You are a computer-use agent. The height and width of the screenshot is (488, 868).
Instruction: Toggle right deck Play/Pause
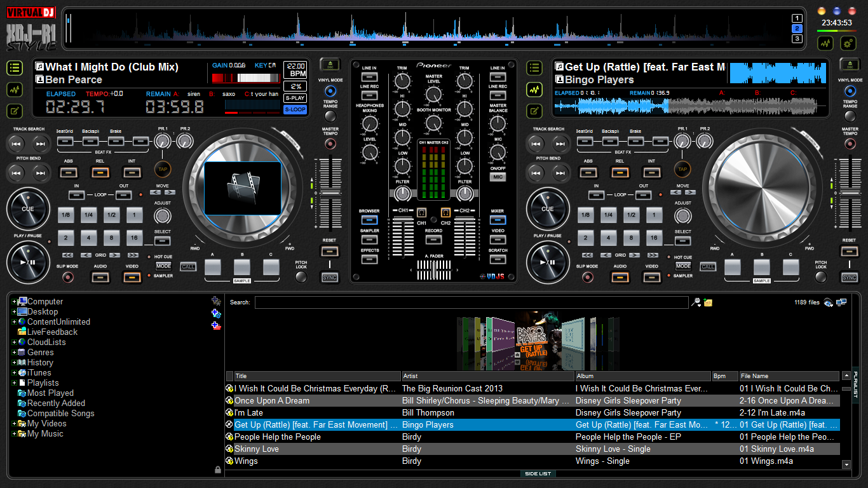(x=548, y=261)
